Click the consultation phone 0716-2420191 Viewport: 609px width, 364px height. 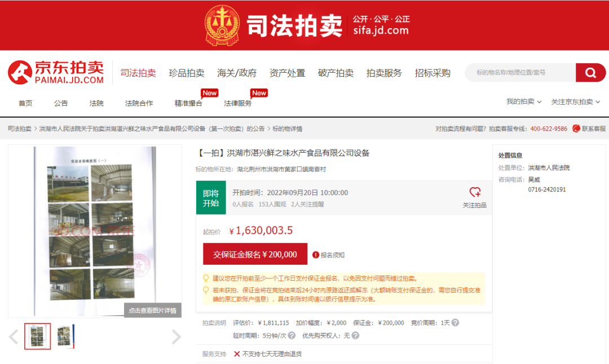point(547,189)
